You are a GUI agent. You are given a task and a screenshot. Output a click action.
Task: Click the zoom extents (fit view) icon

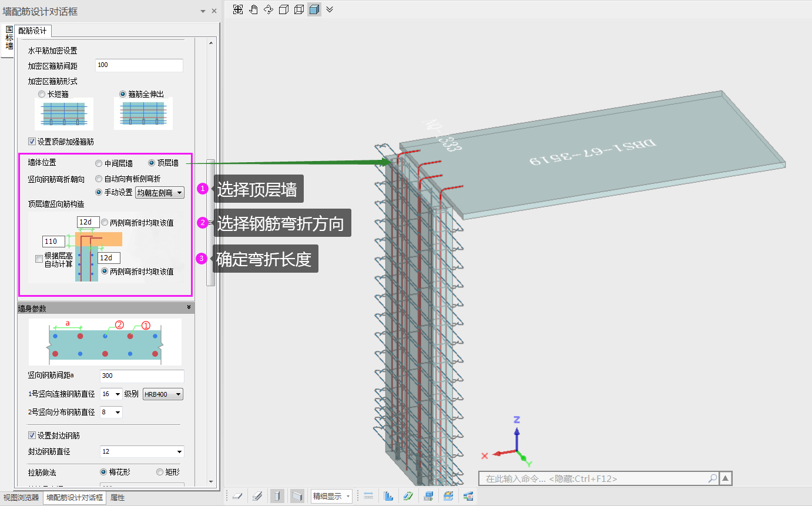(x=238, y=9)
